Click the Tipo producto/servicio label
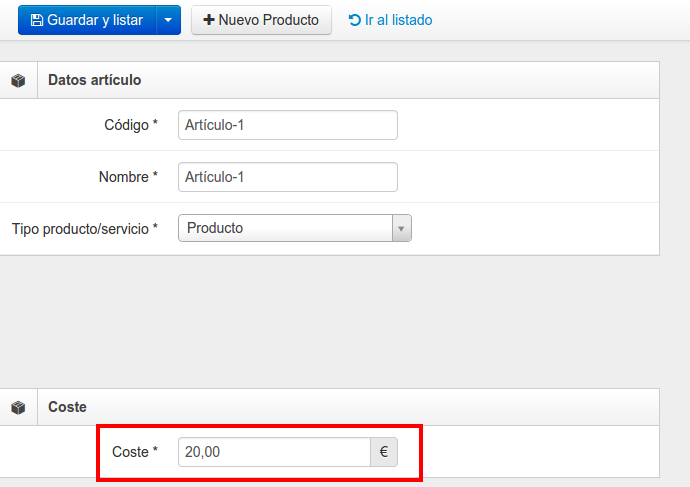 [84, 229]
